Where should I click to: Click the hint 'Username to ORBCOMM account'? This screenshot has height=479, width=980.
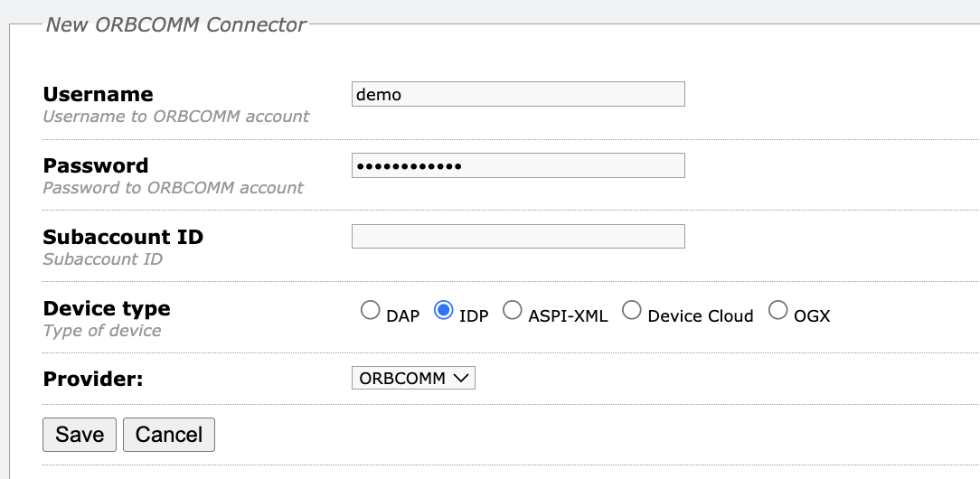[x=176, y=117]
